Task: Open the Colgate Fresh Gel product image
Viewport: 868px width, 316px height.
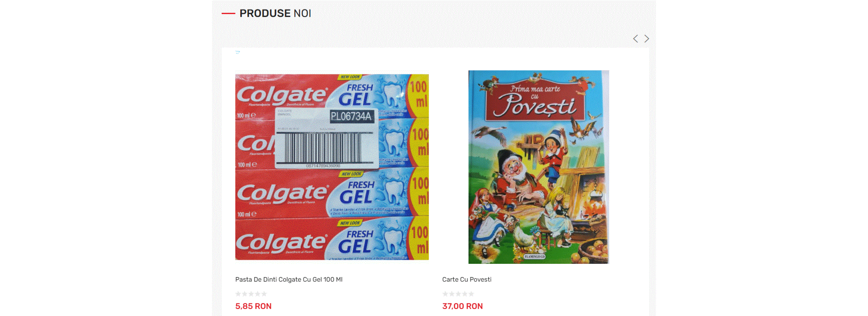Action: [x=332, y=167]
